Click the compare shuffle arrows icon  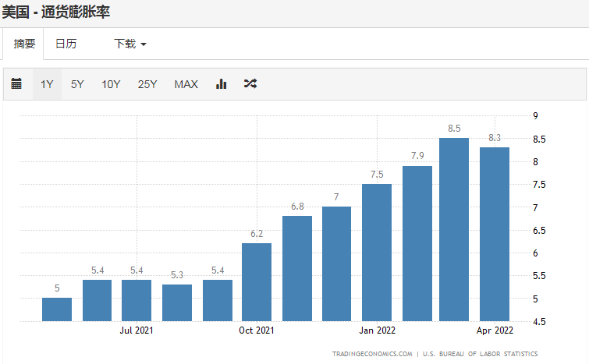[x=250, y=84]
